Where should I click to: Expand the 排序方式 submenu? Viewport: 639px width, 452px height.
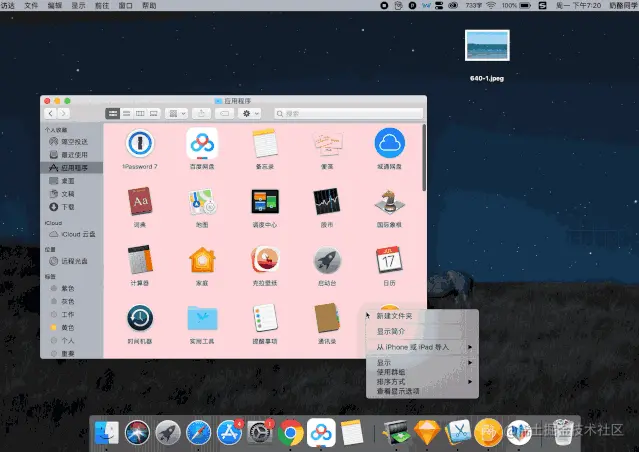(x=422, y=382)
